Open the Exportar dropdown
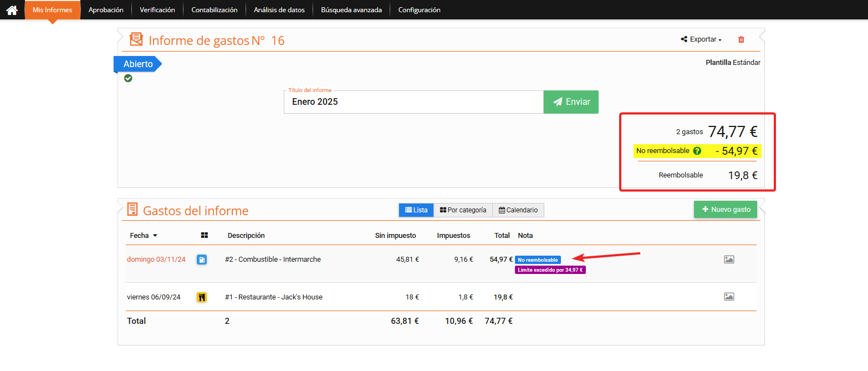Viewport: 868px width, 371px height. click(701, 39)
